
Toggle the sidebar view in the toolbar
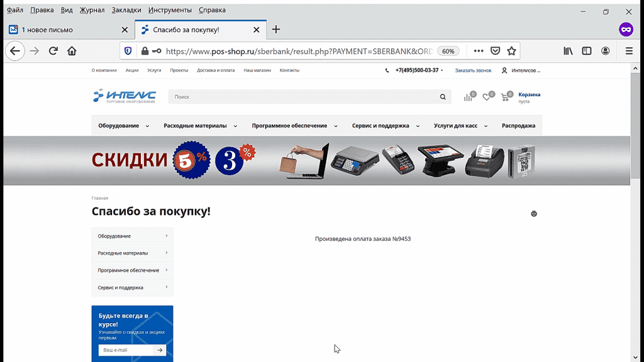tap(586, 51)
